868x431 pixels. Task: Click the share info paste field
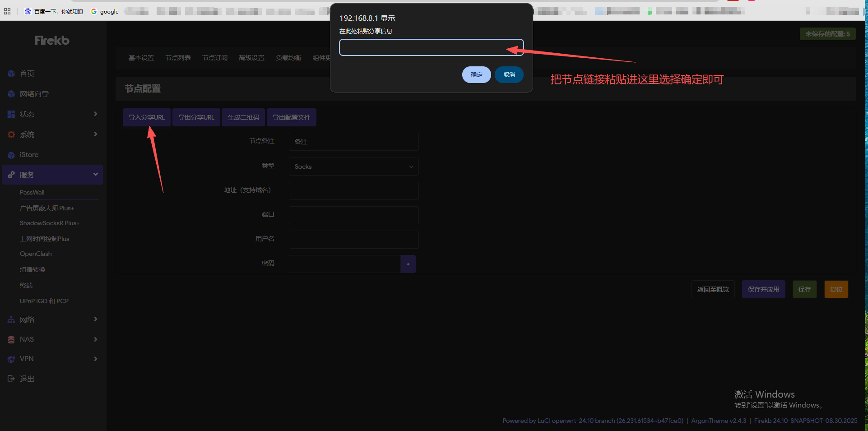[x=431, y=47]
